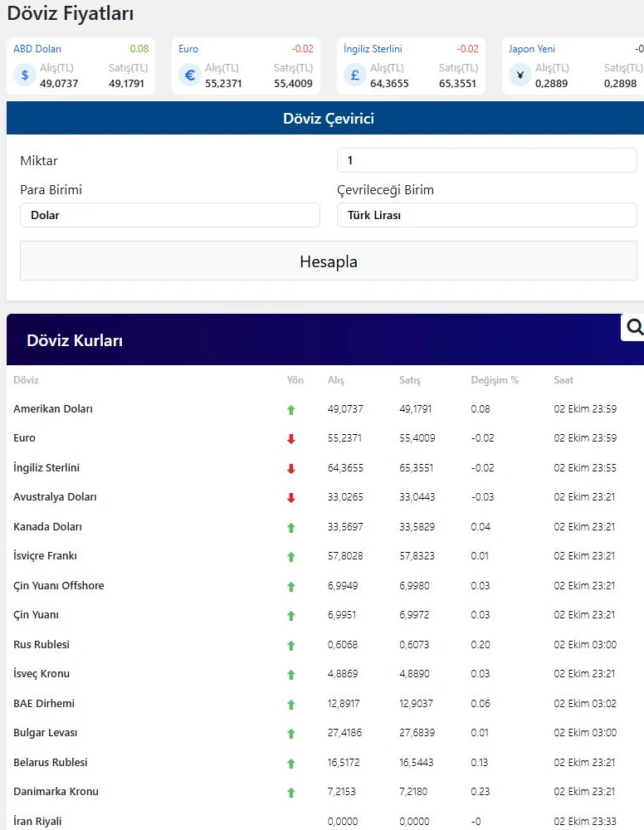Open the Çevrileceği Birim dropdown showing Türk Lirası
Screen dimensions: 644x830
pos(487,215)
